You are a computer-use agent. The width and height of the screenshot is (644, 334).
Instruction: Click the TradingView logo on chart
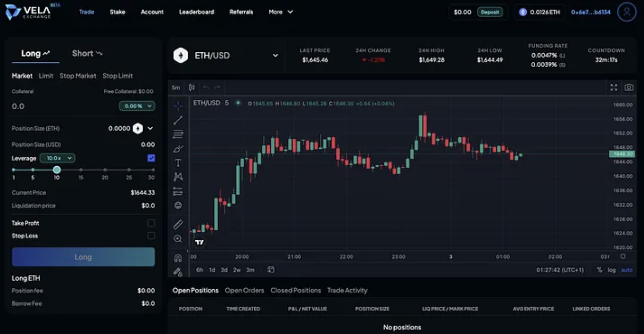point(199,242)
